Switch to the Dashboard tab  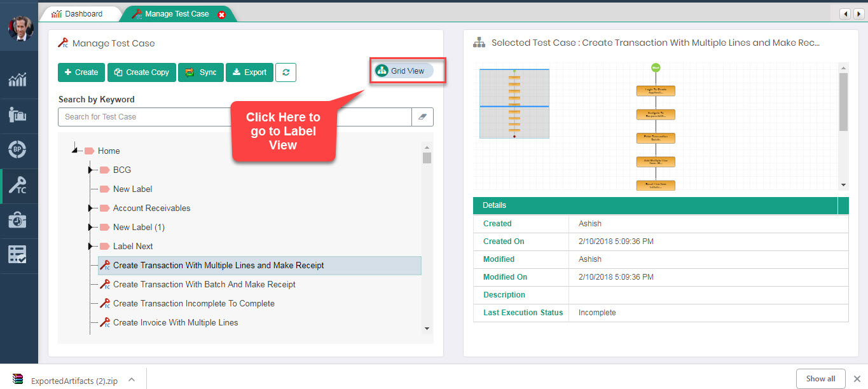[x=80, y=14]
